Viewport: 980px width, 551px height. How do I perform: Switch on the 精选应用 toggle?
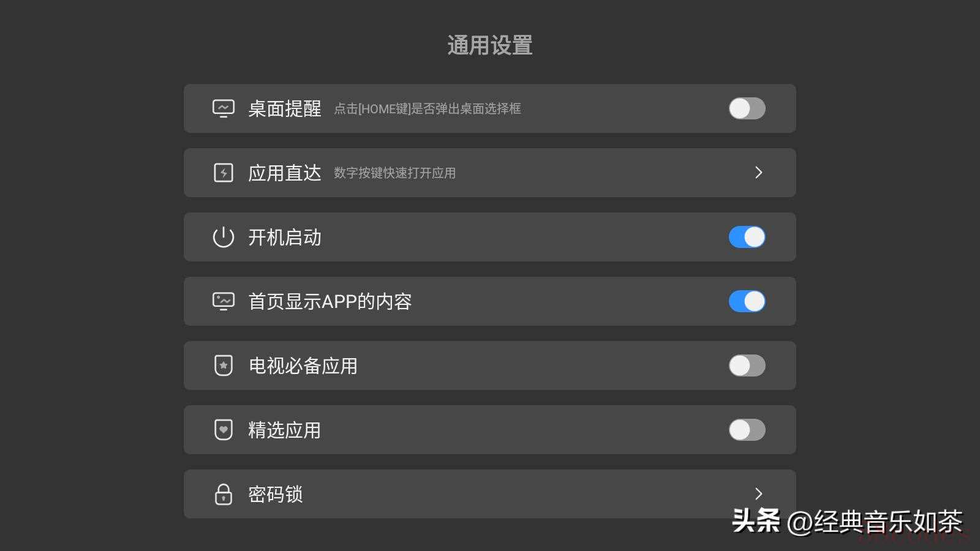tap(747, 430)
